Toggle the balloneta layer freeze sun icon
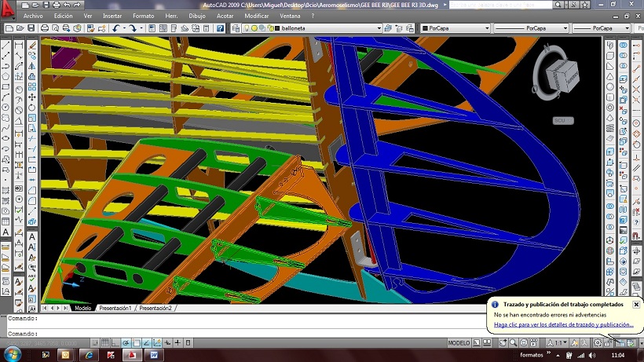 point(254,28)
